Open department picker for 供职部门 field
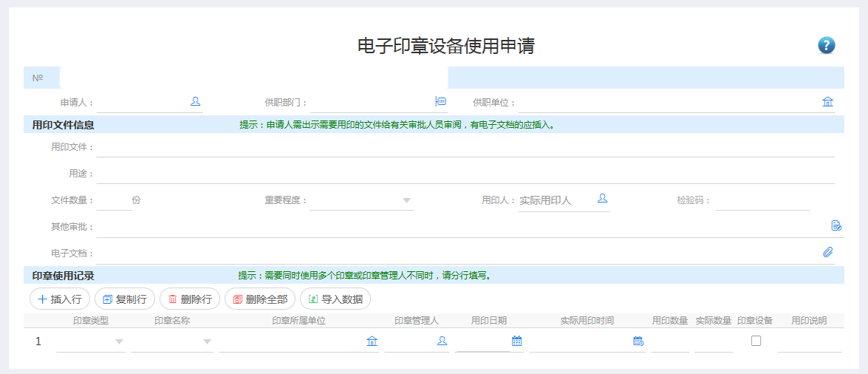Screen dimensions: 868x374 (441, 102)
